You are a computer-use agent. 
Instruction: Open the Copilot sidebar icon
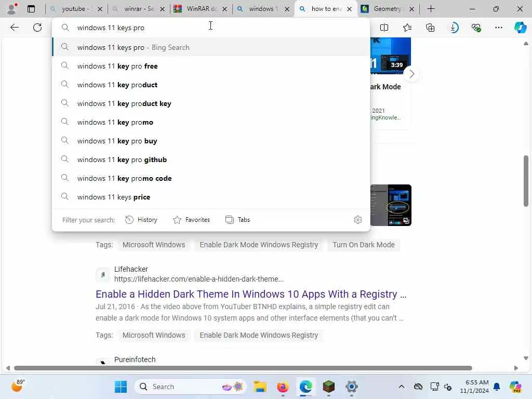pos(520,28)
